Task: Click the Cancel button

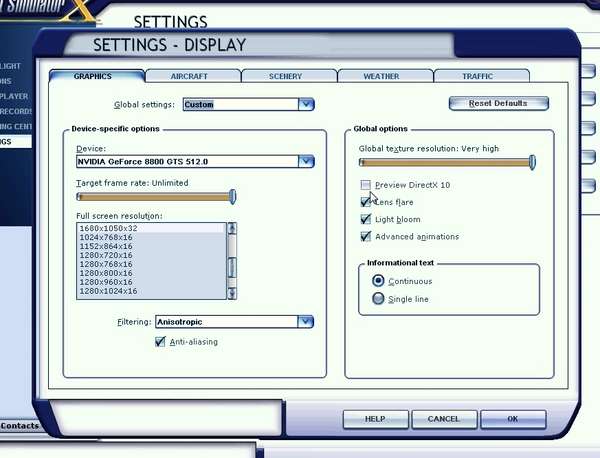Action: 443,418
